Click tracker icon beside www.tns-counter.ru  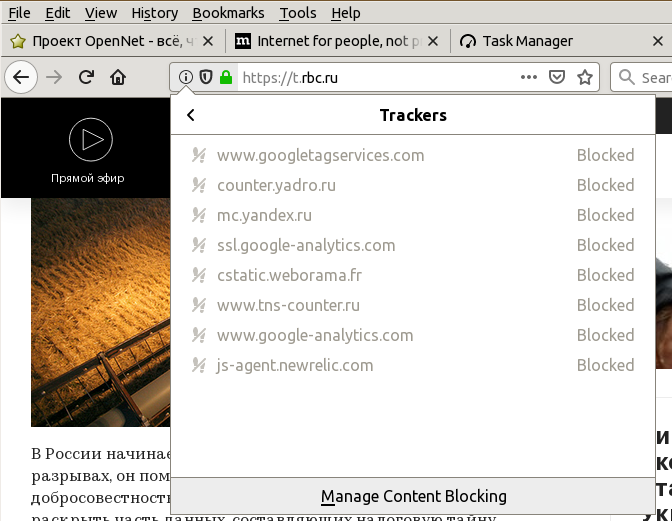pos(199,305)
